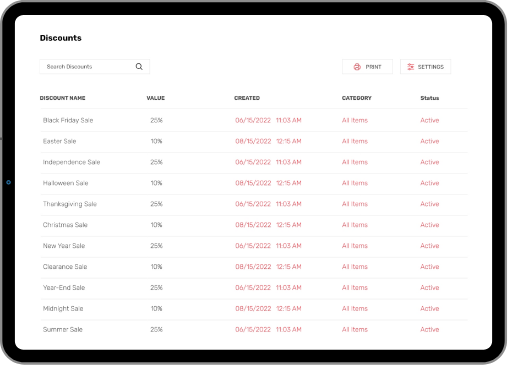
Task: Click Active status of Thanksgiving Sale
Action: point(430,204)
